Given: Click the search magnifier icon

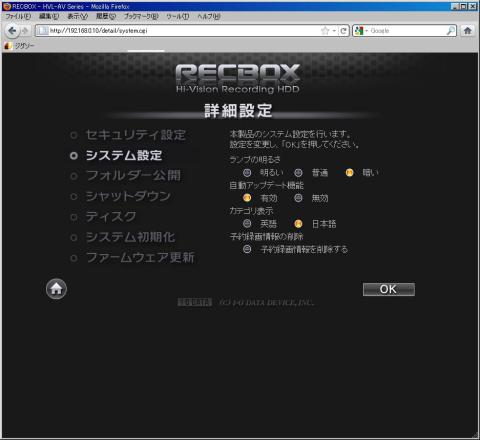Looking at the screenshot, I should coord(450,31).
